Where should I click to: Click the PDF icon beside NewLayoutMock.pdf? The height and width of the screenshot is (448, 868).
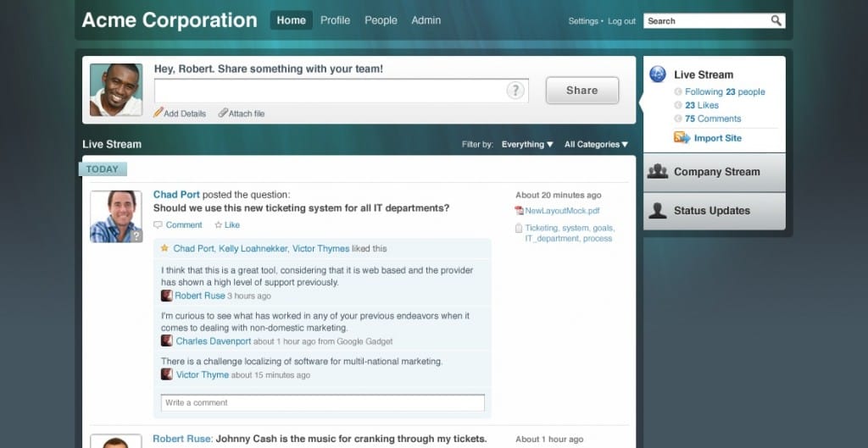tap(519, 210)
